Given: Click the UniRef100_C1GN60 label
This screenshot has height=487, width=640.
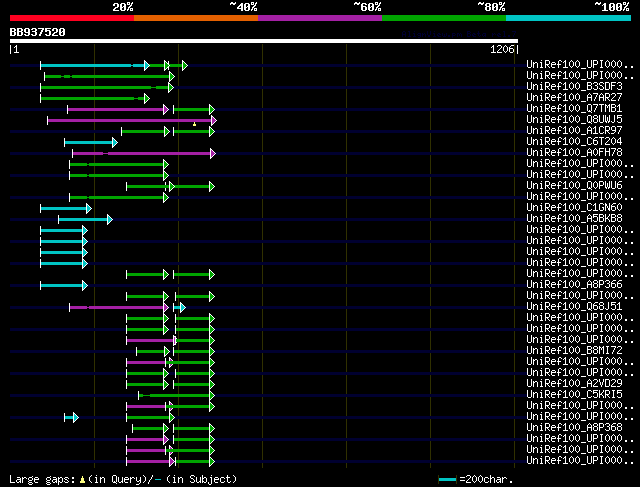Looking at the screenshot, I should tap(574, 208).
